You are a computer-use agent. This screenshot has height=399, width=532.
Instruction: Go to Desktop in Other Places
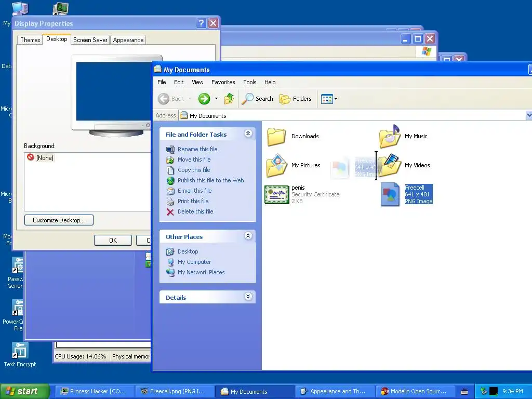pyautogui.click(x=188, y=251)
